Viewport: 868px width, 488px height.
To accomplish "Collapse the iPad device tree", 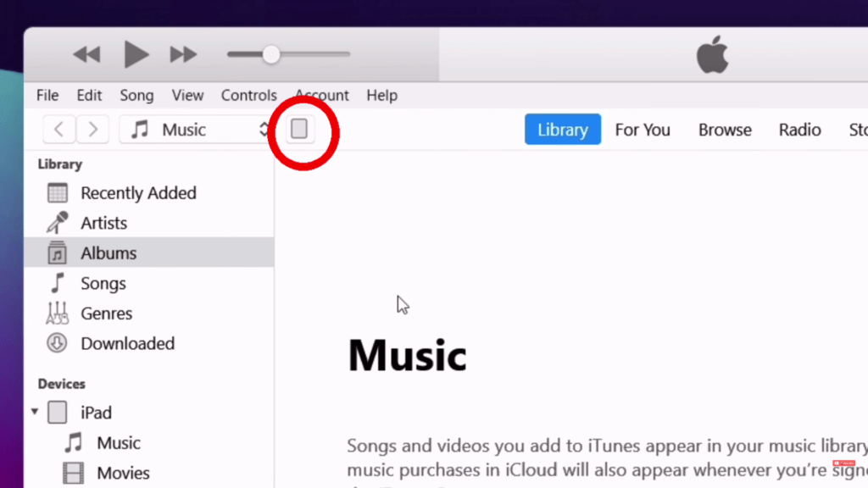I will [35, 412].
